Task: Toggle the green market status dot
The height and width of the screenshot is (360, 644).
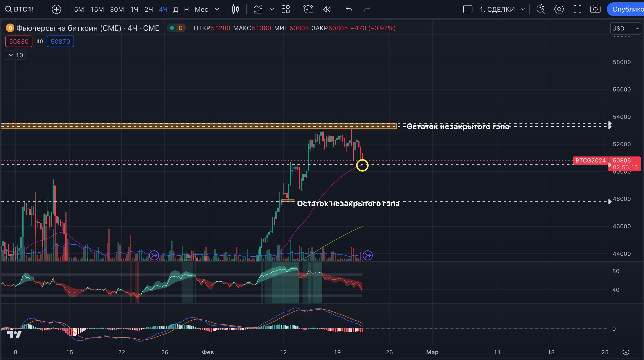Action: coord(172,28)
